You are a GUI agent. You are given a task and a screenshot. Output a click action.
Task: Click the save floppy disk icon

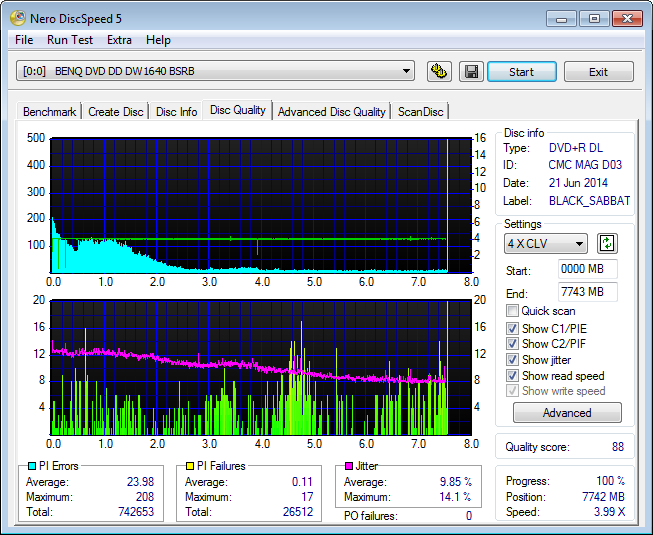(471, 72)
